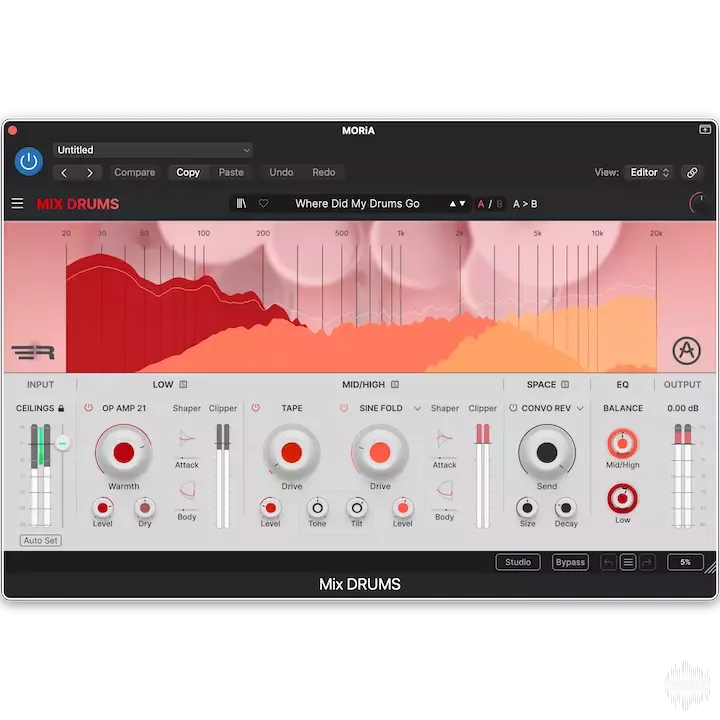720x720 pixels.
Task: Click the ER logo in the spectrum display
Action: (x=33, y=352)
